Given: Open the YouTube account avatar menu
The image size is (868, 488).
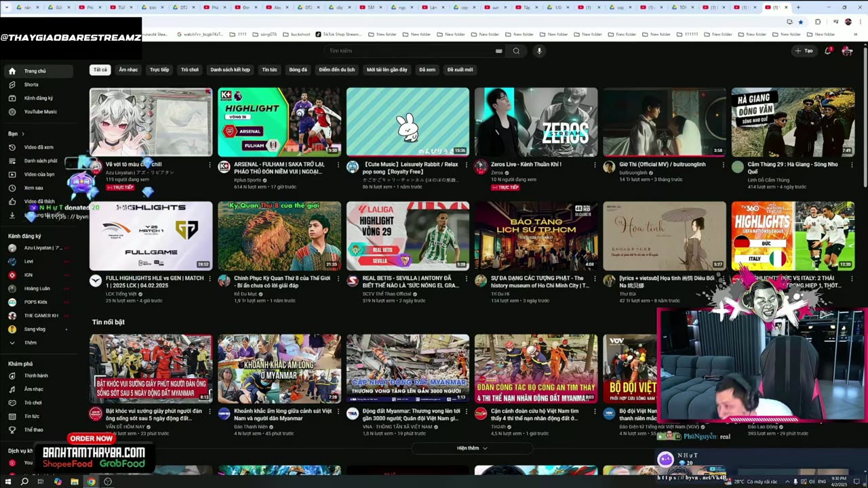Looking at the screenshot, I should click(x=846, y=51).
